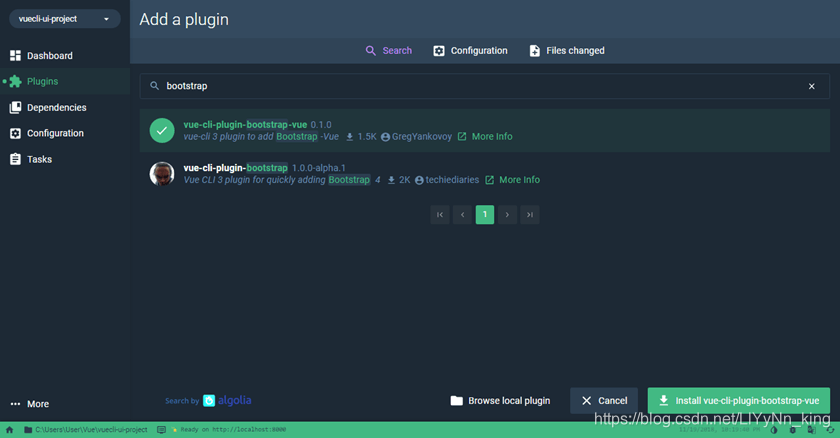
Task: Open Dashboard in the sidebar
Action: 65,56
